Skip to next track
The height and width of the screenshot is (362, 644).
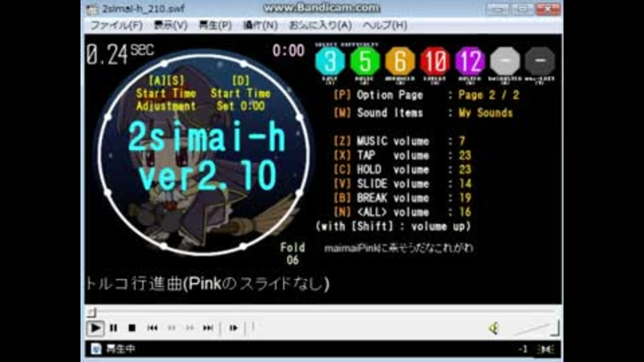[208, 328]
